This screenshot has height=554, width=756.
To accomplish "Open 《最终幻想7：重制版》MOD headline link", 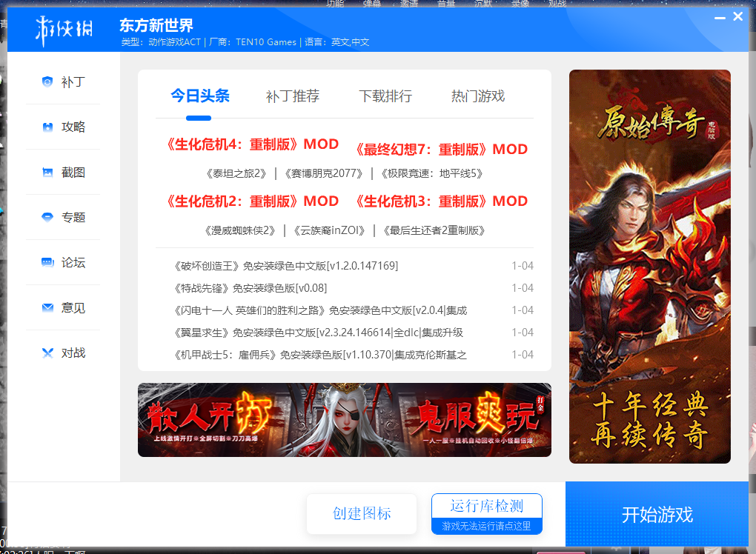I will (441, 150).
